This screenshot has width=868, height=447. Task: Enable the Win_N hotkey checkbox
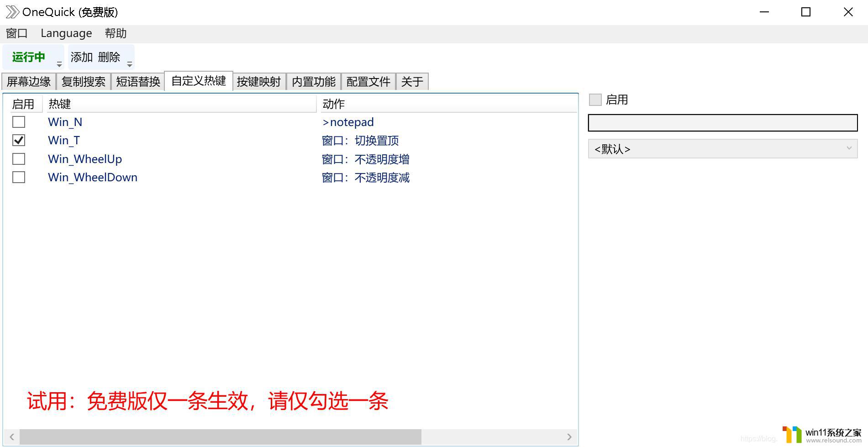19,122
